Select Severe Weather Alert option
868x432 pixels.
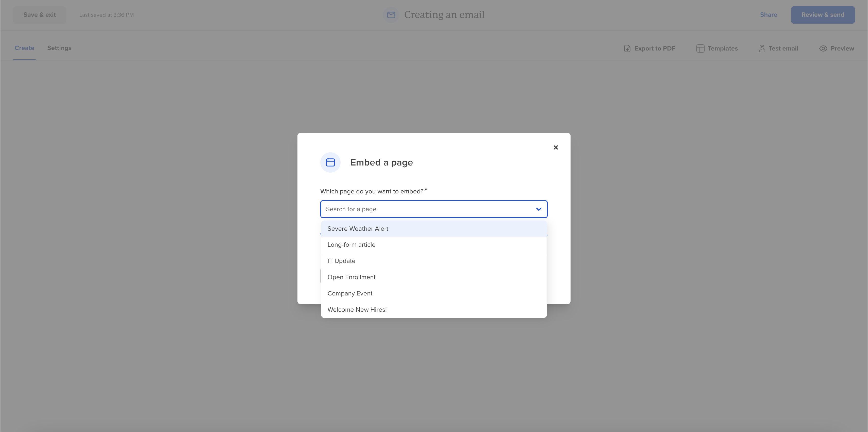click(x=434, y=228)
